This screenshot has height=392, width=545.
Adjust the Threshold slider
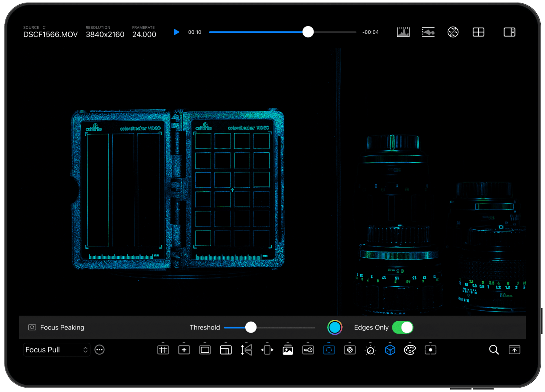click(x=251, y=327)
